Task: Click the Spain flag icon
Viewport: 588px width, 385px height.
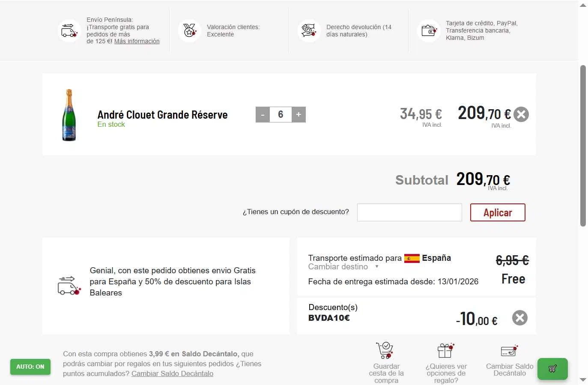Action: pos(412,258)
